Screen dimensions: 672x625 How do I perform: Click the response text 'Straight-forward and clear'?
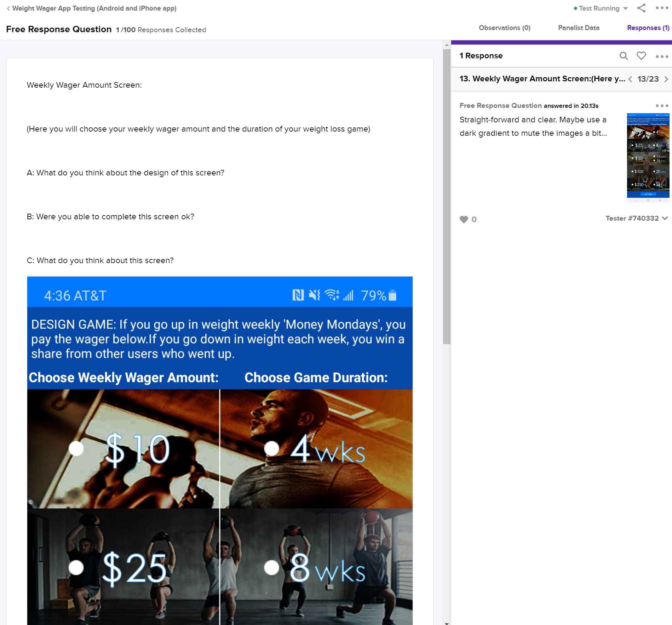[x=508, y=120]
